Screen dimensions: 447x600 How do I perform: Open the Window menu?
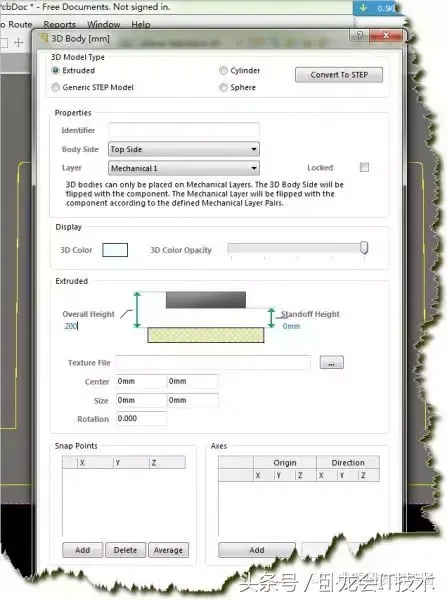tap(104, 24)
